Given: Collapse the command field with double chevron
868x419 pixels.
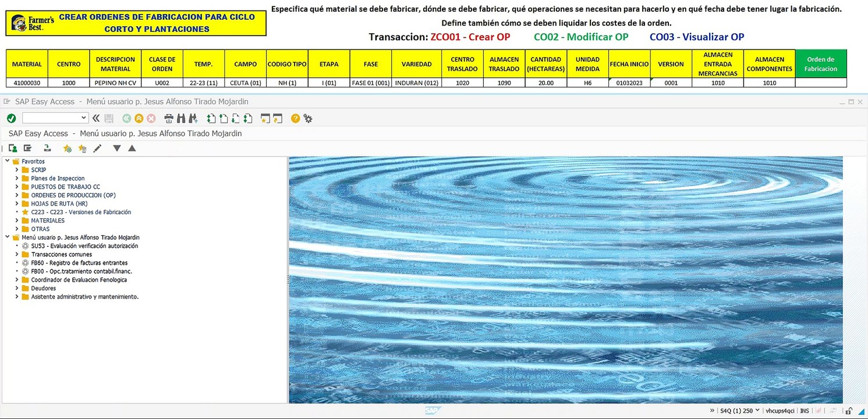Looking at the screenshot, I should coord(96,118).
